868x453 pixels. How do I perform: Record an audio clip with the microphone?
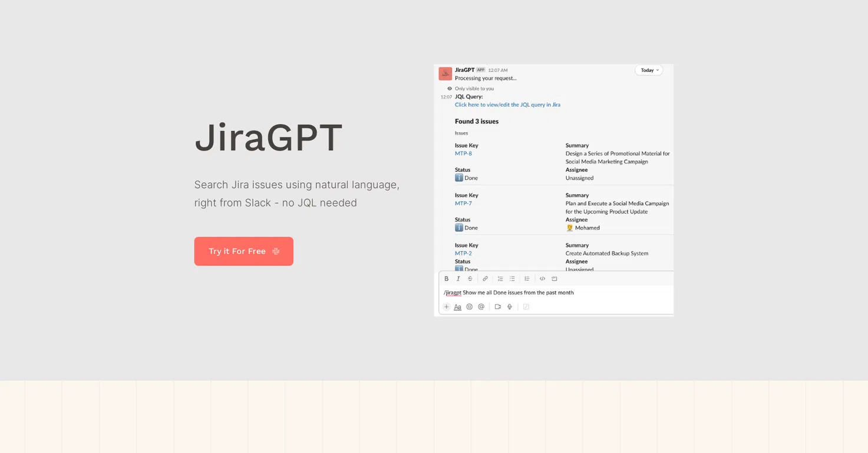click(x=510, y=307)
